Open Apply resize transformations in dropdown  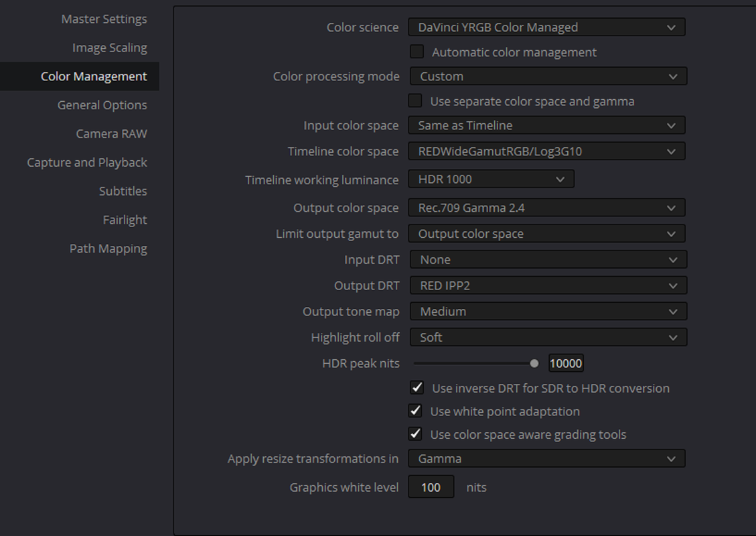546,458
